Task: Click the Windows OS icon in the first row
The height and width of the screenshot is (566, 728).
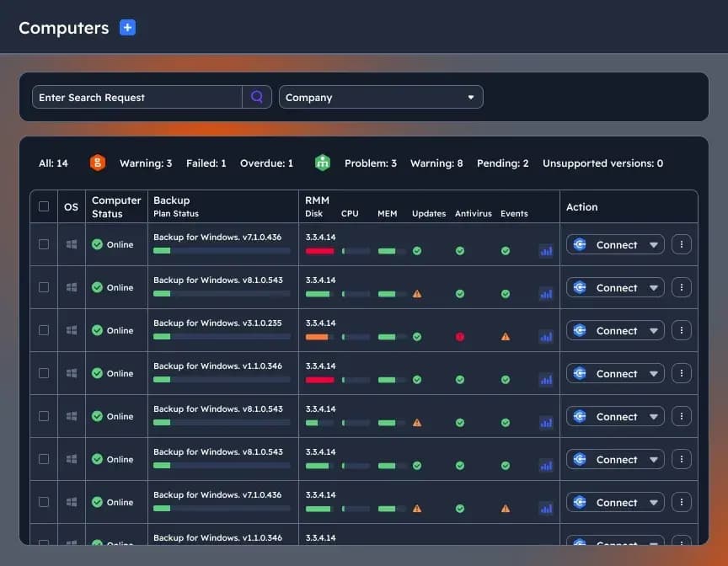Action: pyautogui.click(x=71, y=244)
